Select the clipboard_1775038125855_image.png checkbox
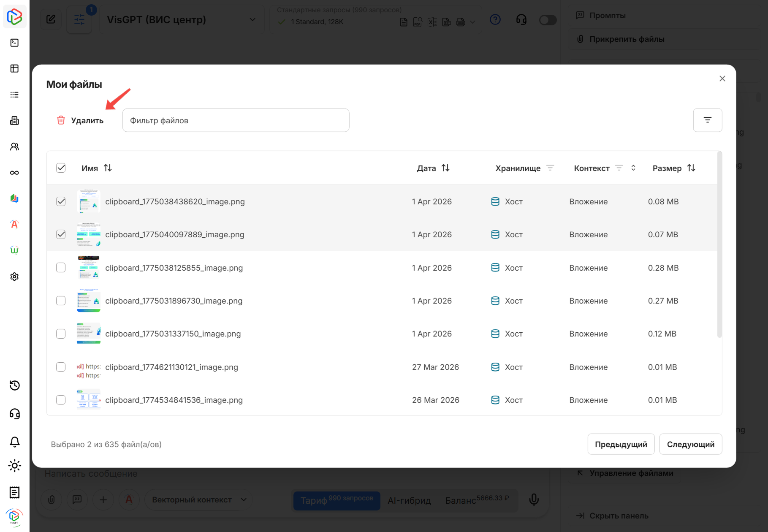 [x=61, y=268]
